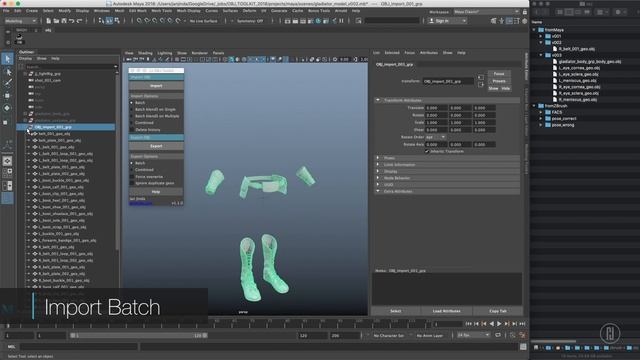640x360 pixels.
Task: Open the Workspace Maya Classic dropdown
Action: click(487, 12)
